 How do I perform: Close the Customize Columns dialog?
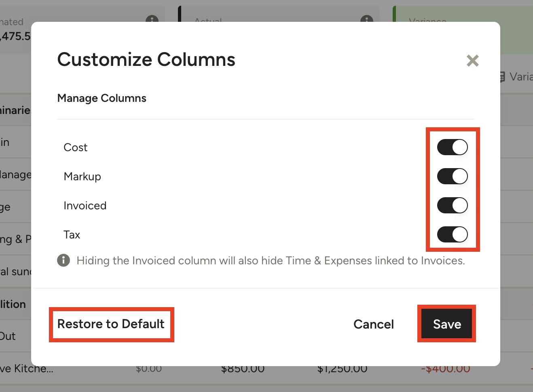click(472, 61)
